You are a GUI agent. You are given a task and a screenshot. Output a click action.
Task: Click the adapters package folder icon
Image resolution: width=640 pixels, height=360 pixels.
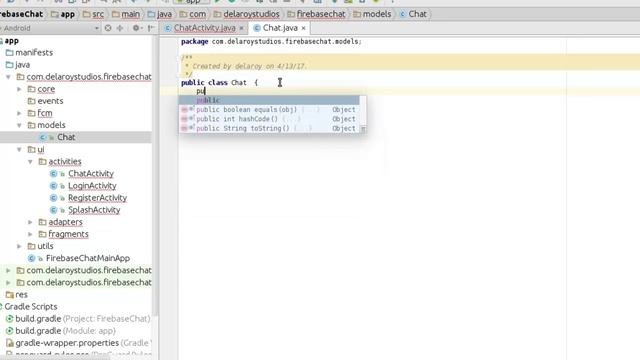coord(42,222)
